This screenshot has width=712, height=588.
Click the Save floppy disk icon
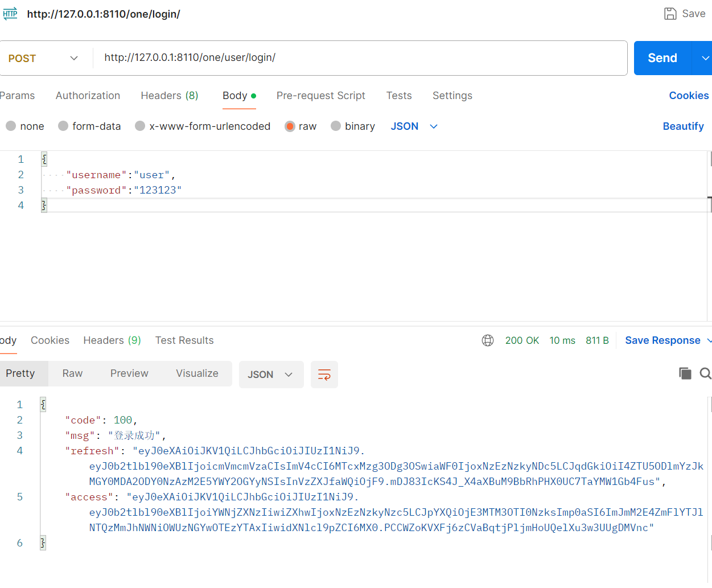pos(670,14)
